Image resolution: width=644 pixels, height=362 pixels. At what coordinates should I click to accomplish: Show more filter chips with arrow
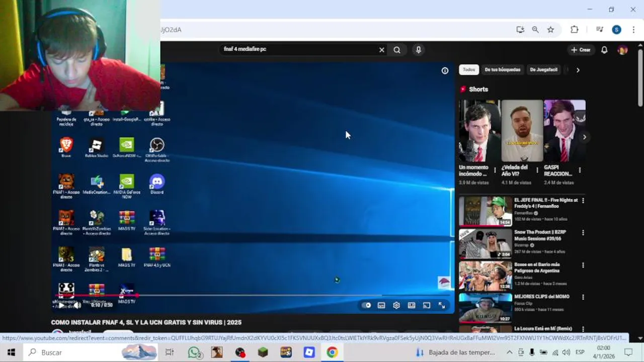tap(578, 70)
